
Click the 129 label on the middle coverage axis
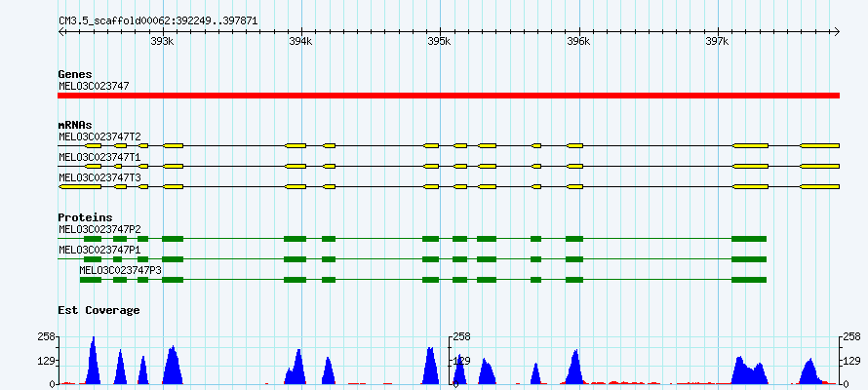click(461, 361)
